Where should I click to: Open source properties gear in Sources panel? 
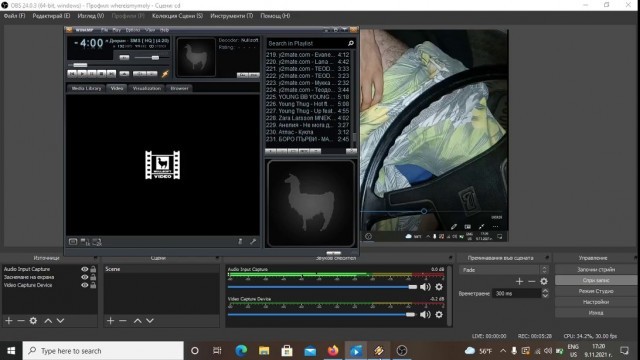(33, 321)
